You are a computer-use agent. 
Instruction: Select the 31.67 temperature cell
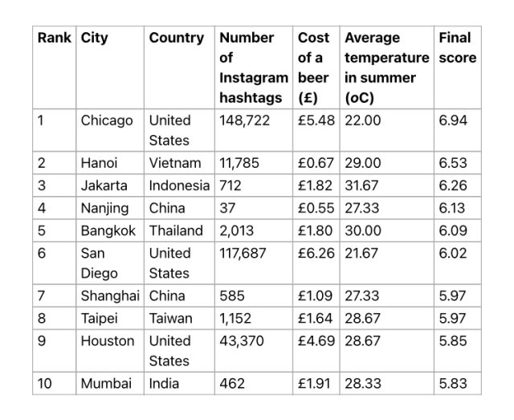click(363, 186)
